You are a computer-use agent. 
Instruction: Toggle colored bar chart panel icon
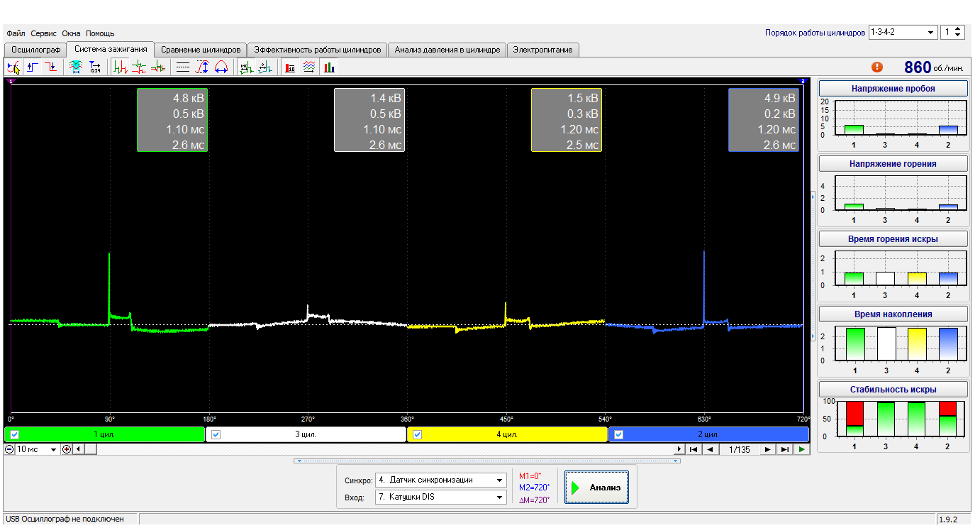[x=328, y=67]
